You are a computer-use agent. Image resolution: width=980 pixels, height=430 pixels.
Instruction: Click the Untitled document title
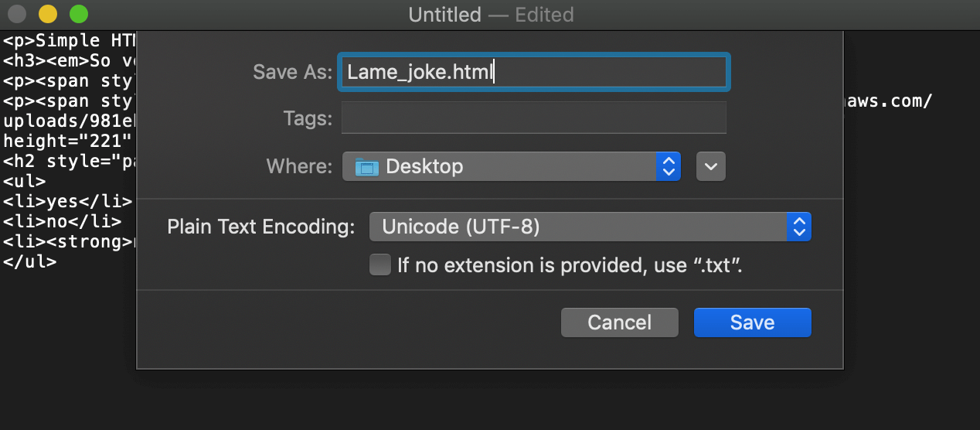click(x=444, y=15)
